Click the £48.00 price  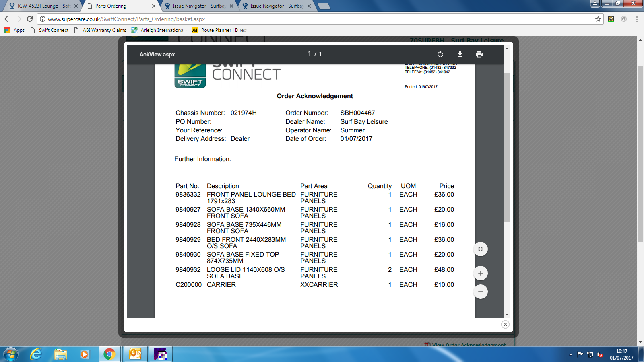point(444,270)
